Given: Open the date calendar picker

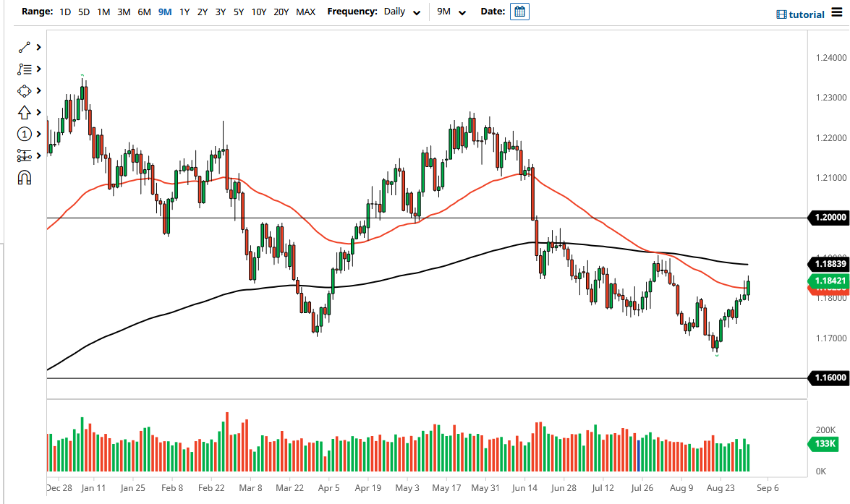Looking at the screenshot, I should (519, 12).
